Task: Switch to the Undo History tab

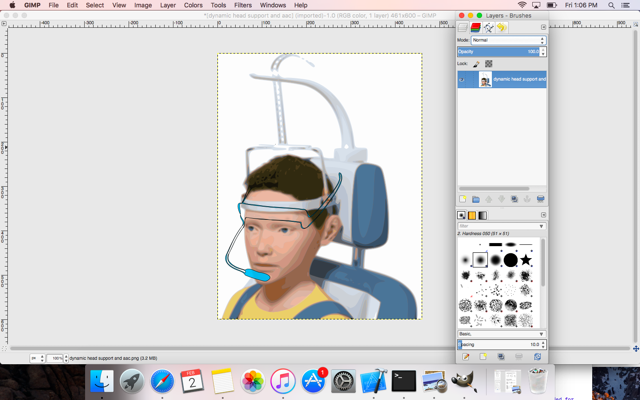Action: tap(502, 27)
